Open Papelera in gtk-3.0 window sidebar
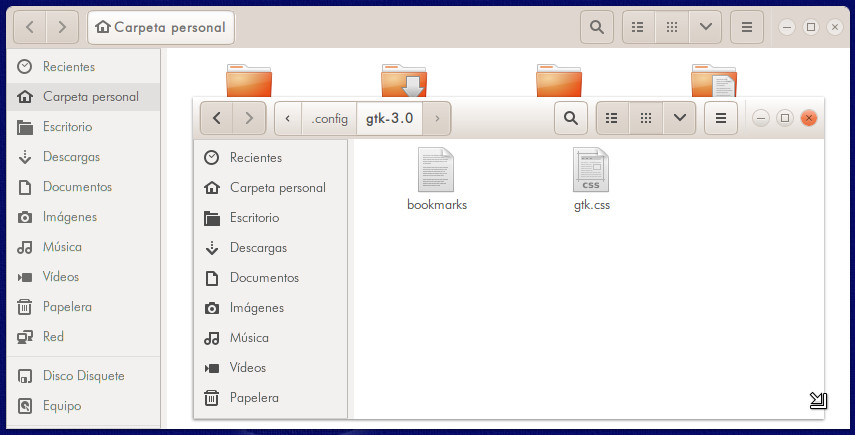The height and width of the screenshot is (435, 855). click(x=270, y=397)
